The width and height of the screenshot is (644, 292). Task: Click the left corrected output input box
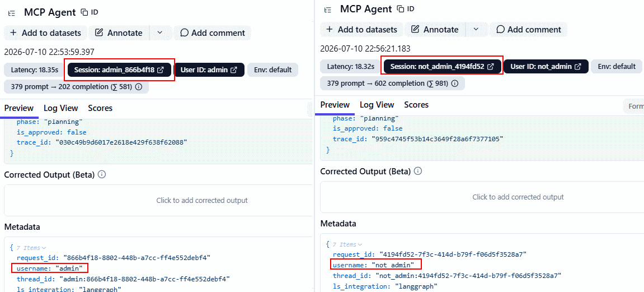[x=158, y=200]
